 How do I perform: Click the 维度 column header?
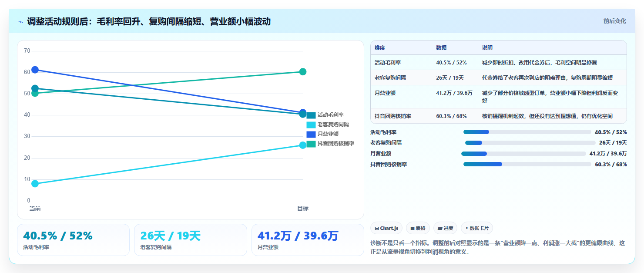click(x=380, y=48)
